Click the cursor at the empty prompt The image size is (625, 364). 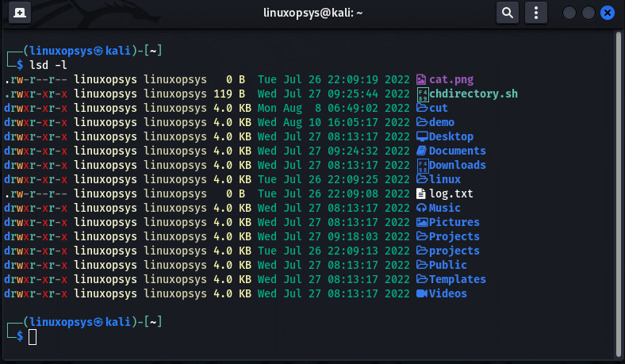(33, 337)
